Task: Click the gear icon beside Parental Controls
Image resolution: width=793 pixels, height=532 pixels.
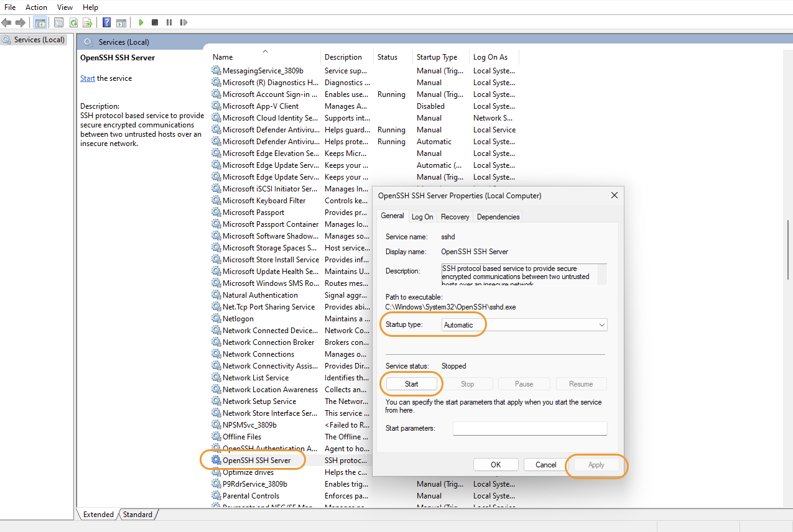Action: 216,496
